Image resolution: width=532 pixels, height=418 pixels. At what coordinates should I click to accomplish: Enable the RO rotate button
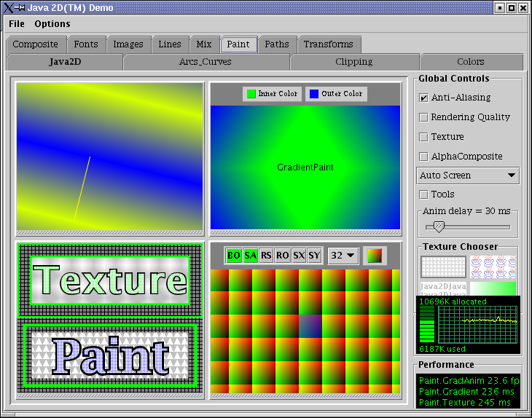pyautogui.click(x=283, y=256)
